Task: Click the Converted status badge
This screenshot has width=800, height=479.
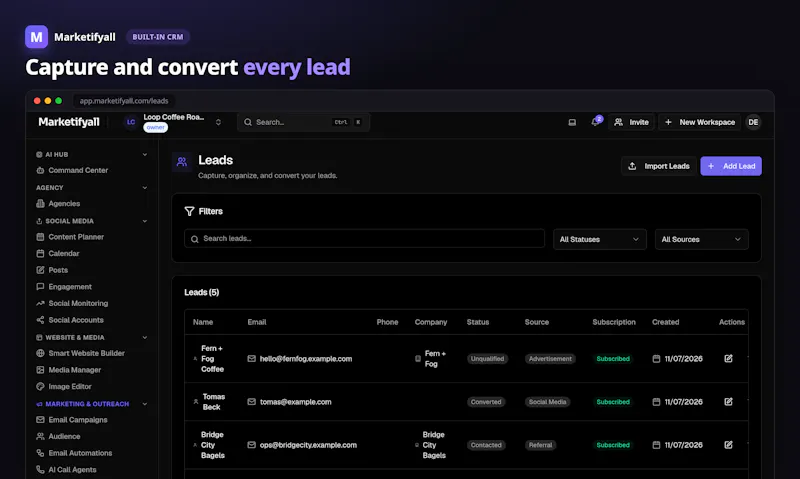Action: pyautogui.click(x=486, y=402)
